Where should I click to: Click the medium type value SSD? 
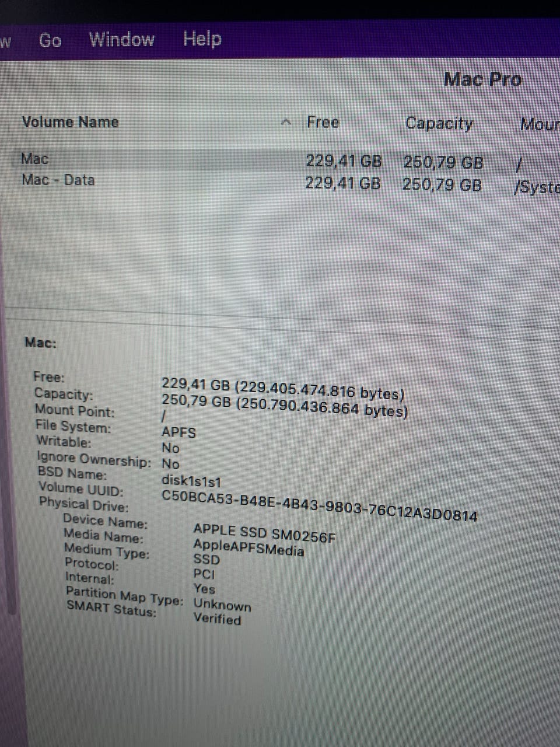pyautogui.click(x=206, y=560)
